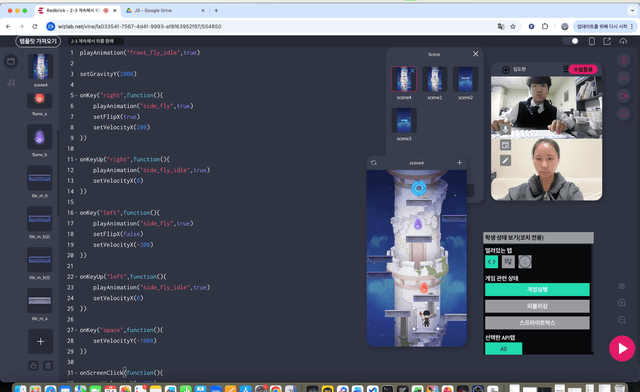Refresh the scene4 preview panel

pos(373,163)
